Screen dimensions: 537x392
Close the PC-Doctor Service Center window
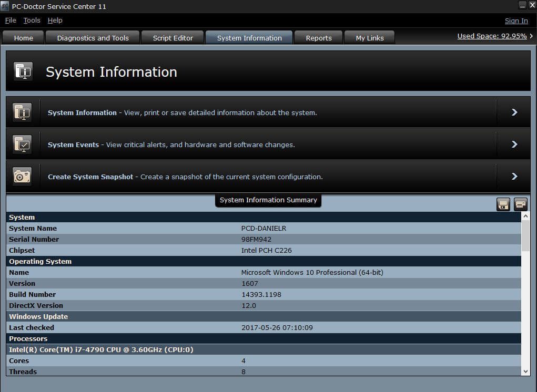533,5
